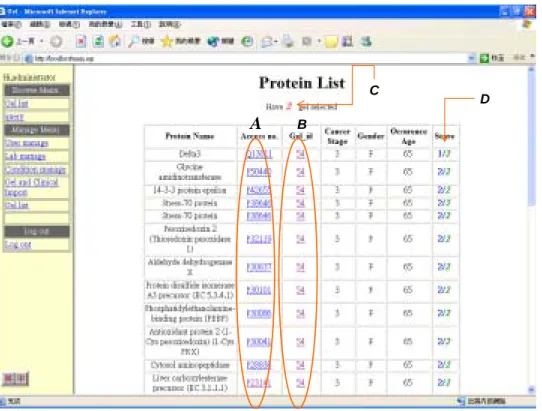Screen dimensions: 542x411
Task: Go to the browser Home page icon
Action: (115, 41)
